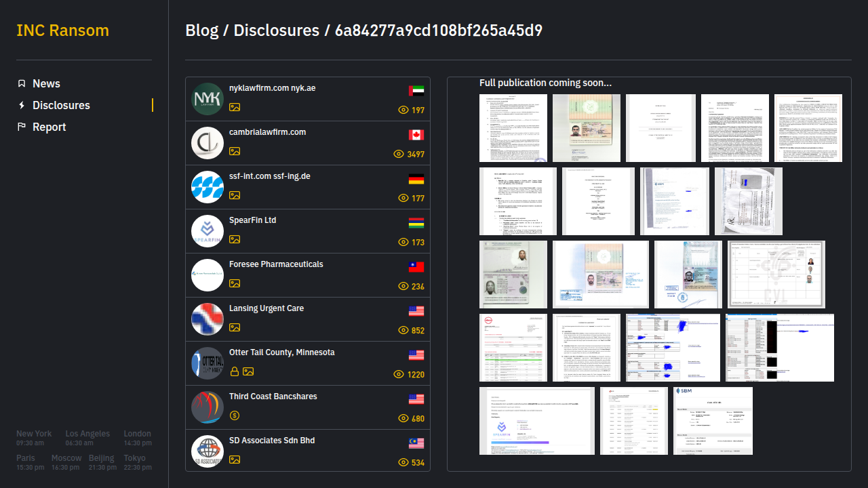The image size is (868, 488).
Task: Click the image icon under cambrialawfirm.com
Action: pyautogui.click(x=235, y=151)
